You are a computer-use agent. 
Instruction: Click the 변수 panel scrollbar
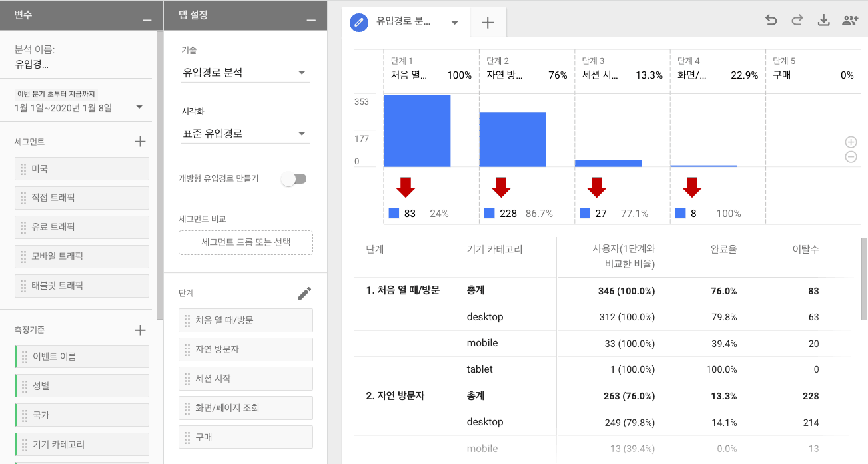click(x=159, y=176)
